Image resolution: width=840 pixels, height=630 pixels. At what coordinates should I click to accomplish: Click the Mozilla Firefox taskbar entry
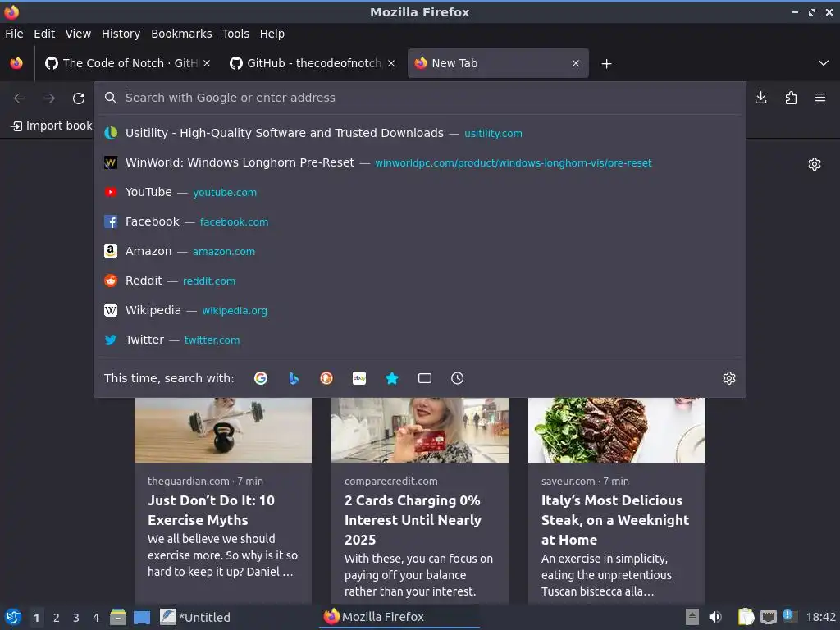pyautogui.click(x=399, y=617)
